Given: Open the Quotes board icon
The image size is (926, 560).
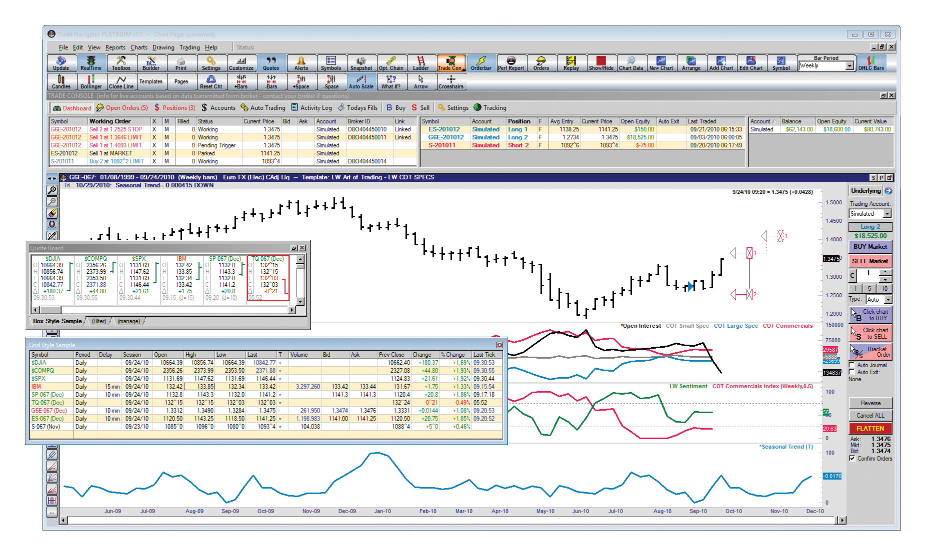Looking at the screenshot, I should click(x=271, y=63).
